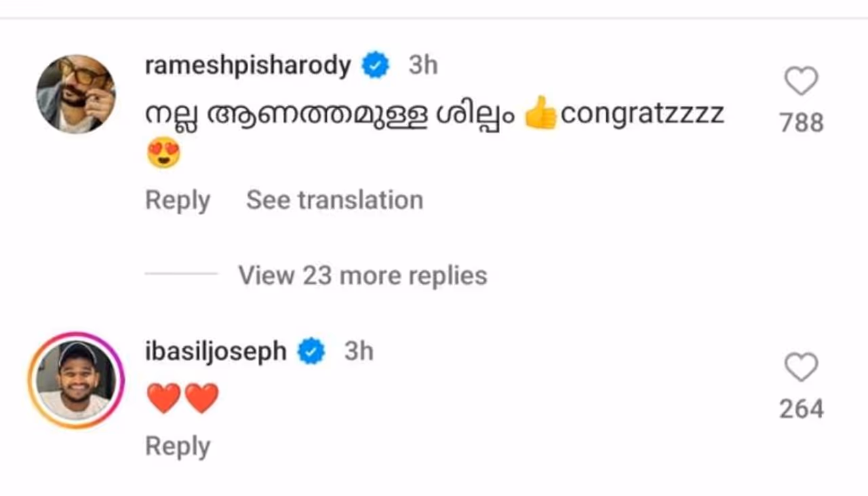The height and width of the screenshot is (496, 868).
Task: Expand View 23 more replies
Action: (x=362, y=275)
